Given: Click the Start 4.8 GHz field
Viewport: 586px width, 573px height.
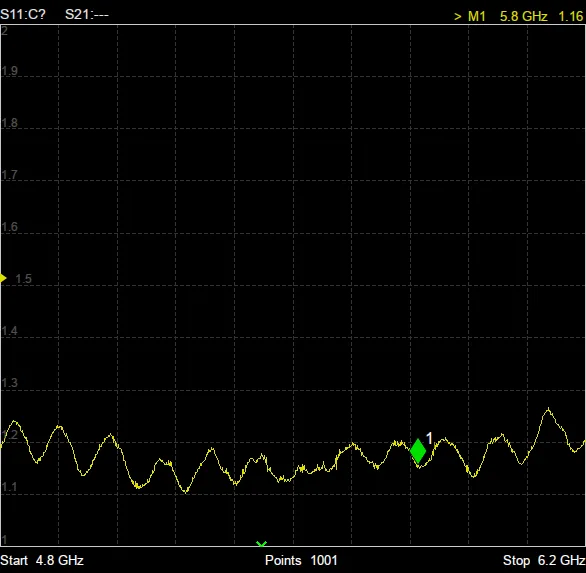Looking at the screenshot, I should (x=42, y=560).
